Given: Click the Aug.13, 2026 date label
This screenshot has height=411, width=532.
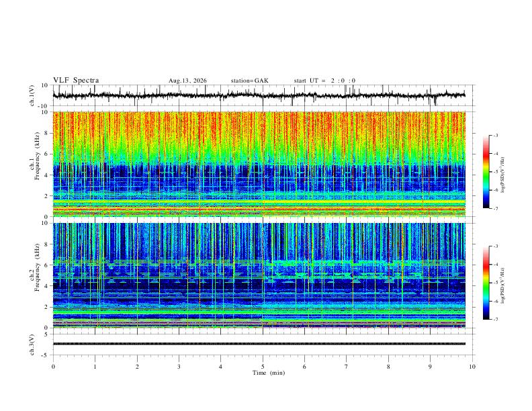Looking at the screenshot, I should click(187, 81).
